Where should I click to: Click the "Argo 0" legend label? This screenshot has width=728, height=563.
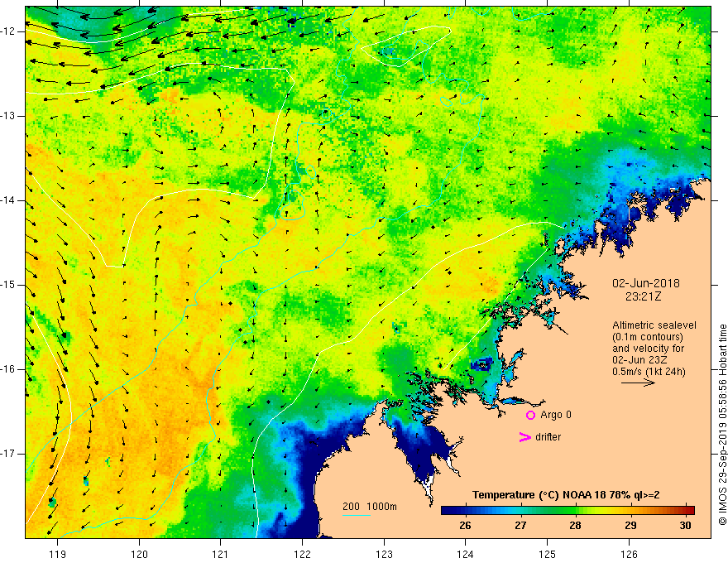[556, 415]
